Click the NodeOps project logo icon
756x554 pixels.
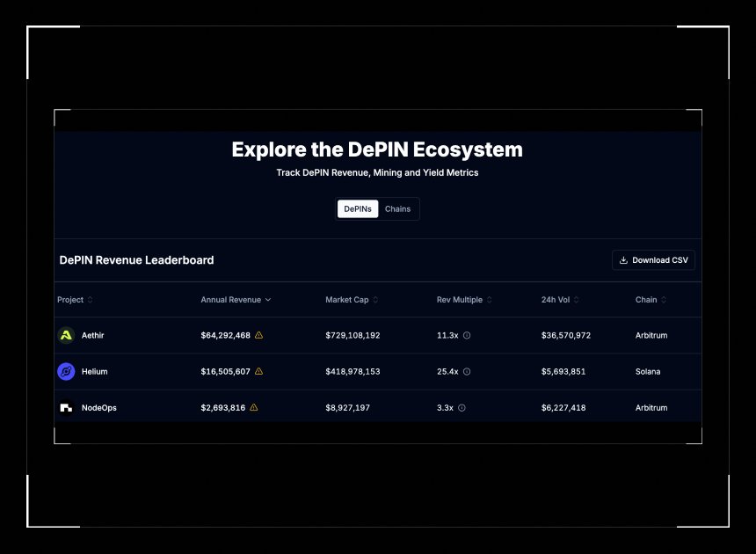66,408
